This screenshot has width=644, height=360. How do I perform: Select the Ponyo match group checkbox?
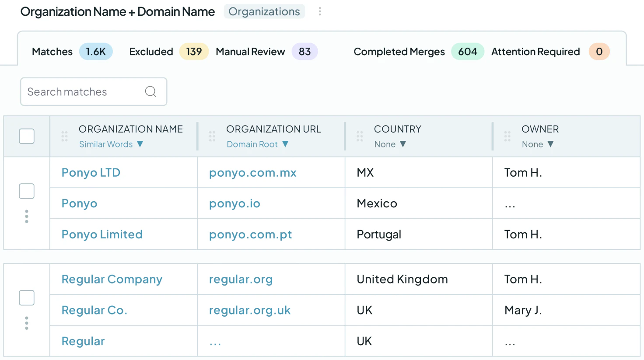point(27,191)
